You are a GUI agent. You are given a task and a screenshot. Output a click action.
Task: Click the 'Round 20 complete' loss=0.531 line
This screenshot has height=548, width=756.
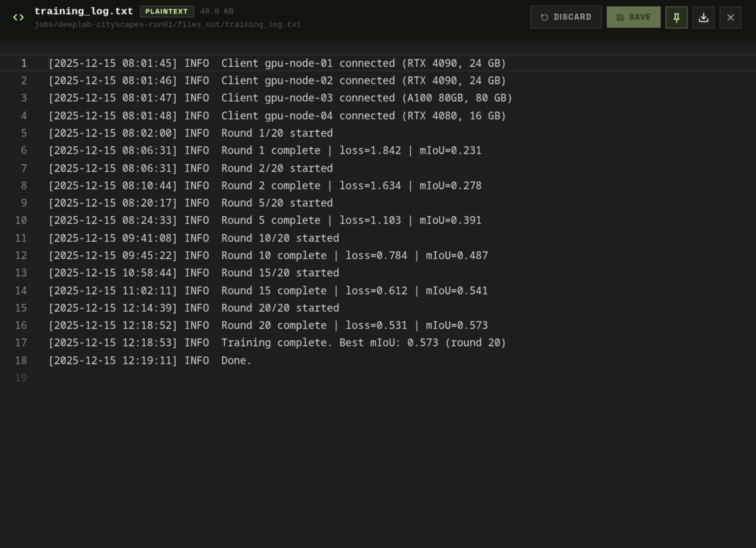(268, 325)
